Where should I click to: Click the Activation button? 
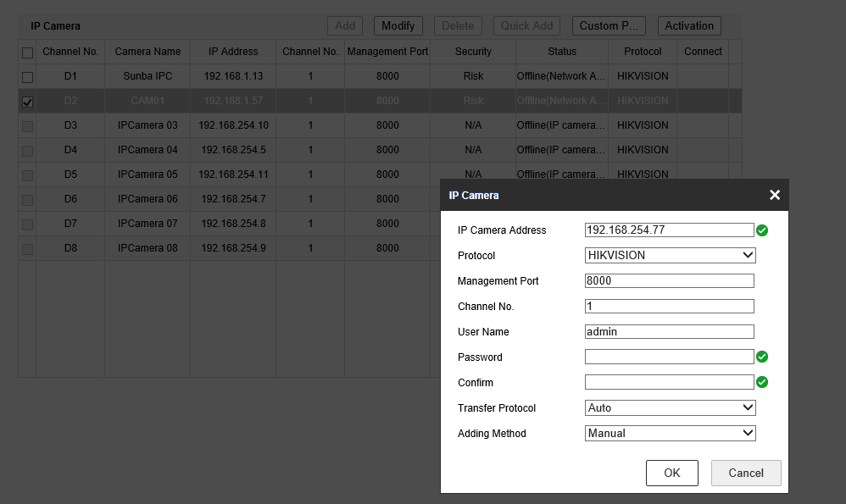click(x=688, y=25)
